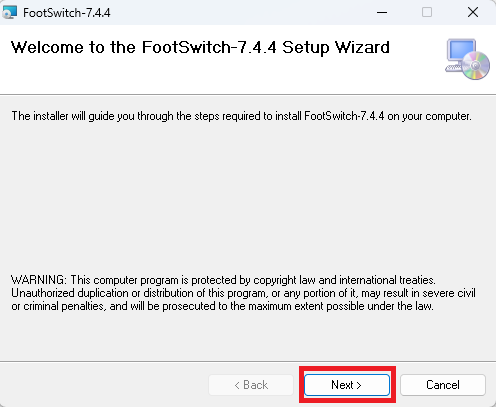Minimize the FootSwitch setup window

click(382, 13)
